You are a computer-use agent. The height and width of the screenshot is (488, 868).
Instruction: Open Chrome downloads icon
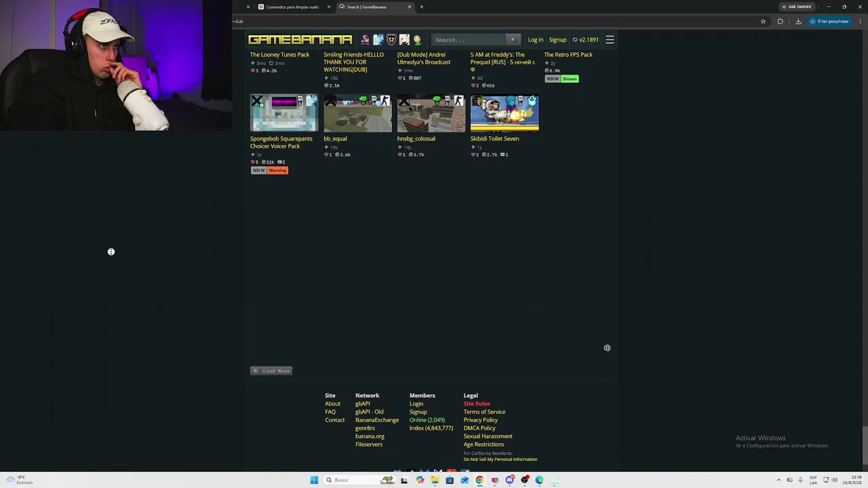pos(798,21)
